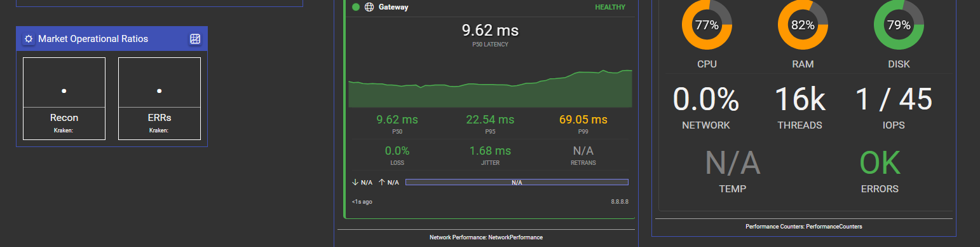The image size is (980, 247).
Task: Click the 16k THREADS value
Action: pyautogui.click(x=800, y=99)
